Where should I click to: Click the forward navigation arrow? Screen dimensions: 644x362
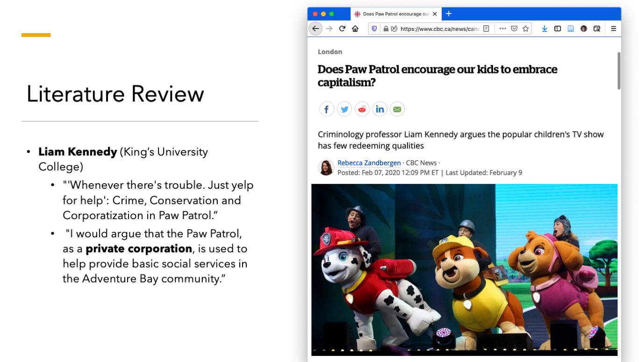[x=329, y=28]
